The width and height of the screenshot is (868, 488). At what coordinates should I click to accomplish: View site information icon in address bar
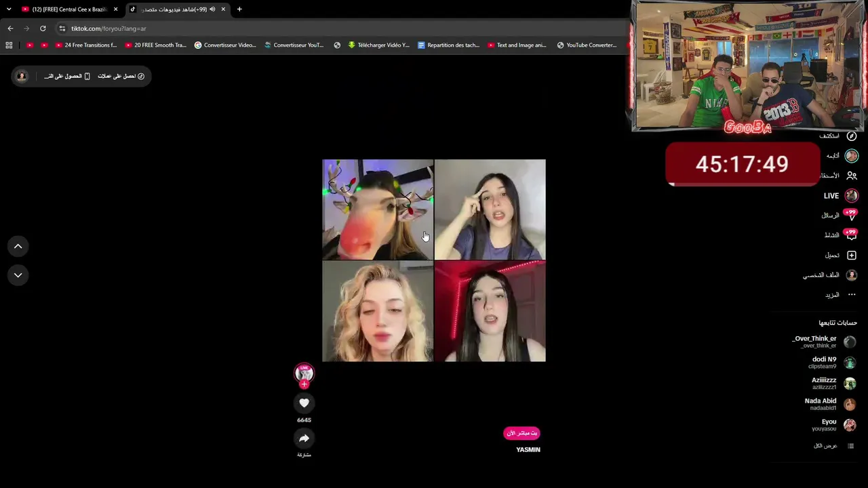(x=62, y=28)
